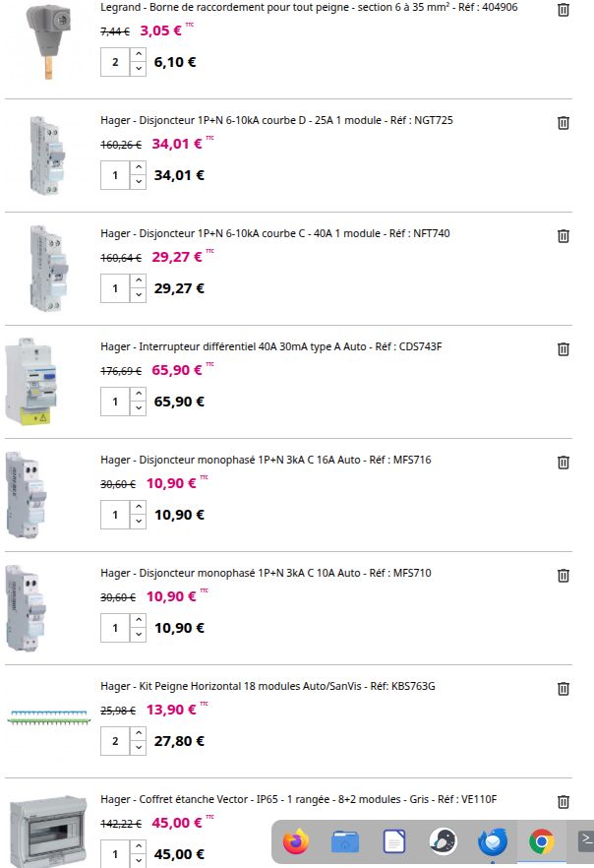Image resolution: width=594 pixels, height=868 pixels.
Task: Decrease quantity of Interrupteur différentiel 40A
Action: click(139, 408)
